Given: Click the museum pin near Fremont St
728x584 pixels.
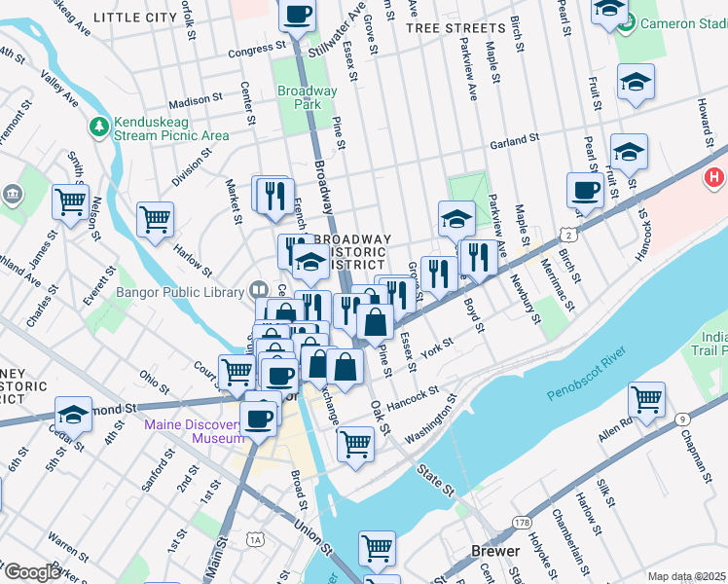Looking at the screenshot, I should click(x=13, y=195).
